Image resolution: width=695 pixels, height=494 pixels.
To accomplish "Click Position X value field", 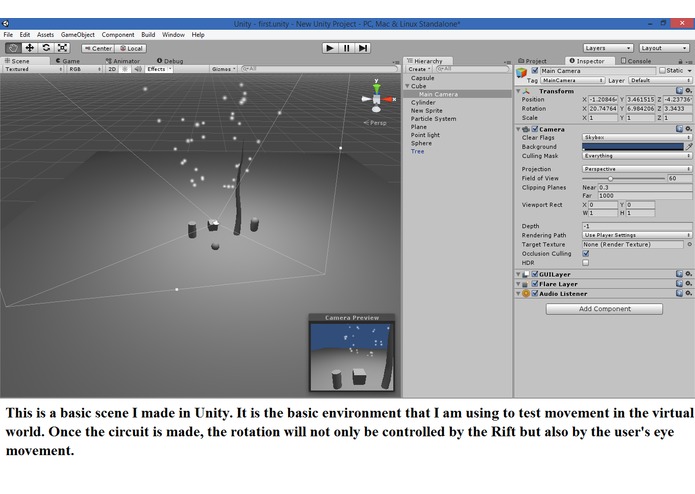I will pos(603,100).
